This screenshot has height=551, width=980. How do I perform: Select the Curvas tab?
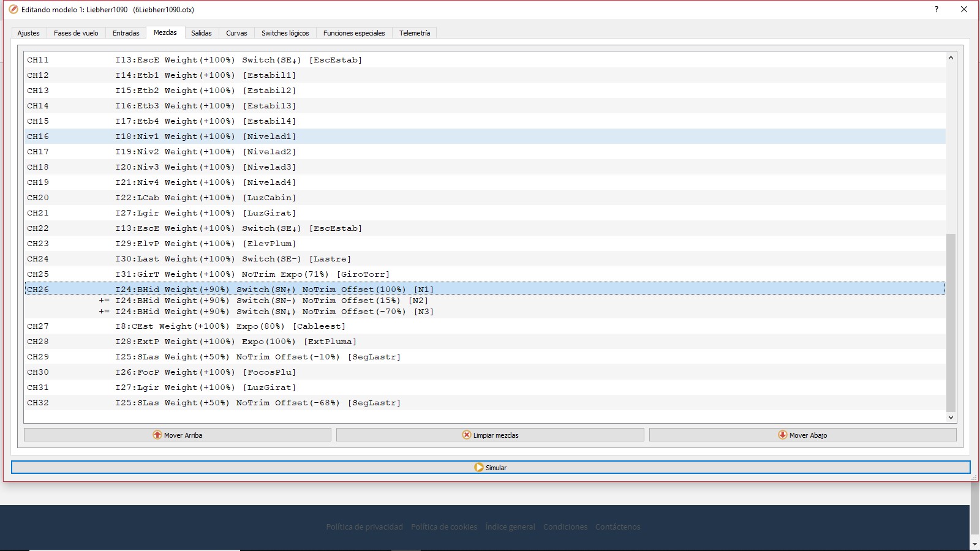(236, 33)
